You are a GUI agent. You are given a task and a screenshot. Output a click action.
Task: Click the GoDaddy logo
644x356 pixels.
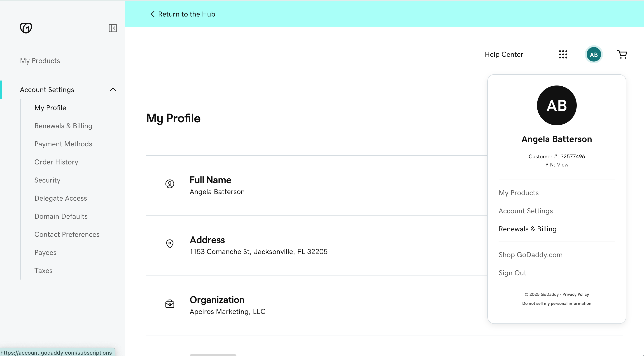coord(26,28)
